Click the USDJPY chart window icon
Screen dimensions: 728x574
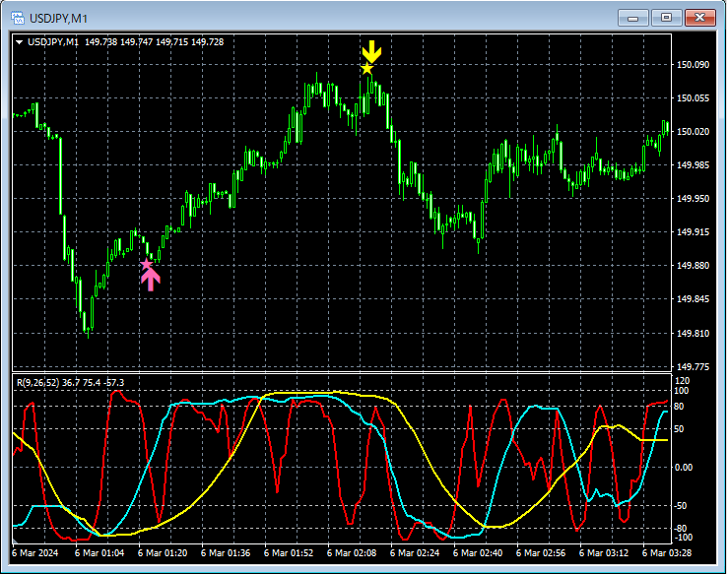(18, 18)
